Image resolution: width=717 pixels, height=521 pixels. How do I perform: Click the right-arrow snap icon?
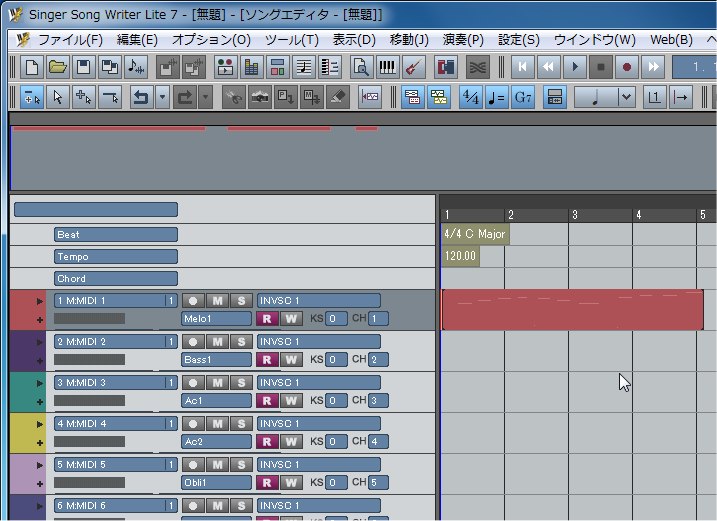pos(680,97)
